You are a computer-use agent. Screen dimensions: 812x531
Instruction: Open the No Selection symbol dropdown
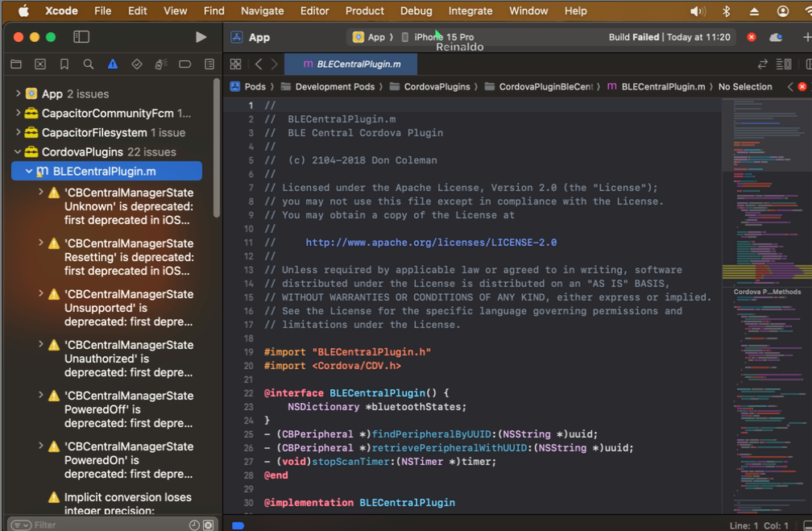click(744, 86)
